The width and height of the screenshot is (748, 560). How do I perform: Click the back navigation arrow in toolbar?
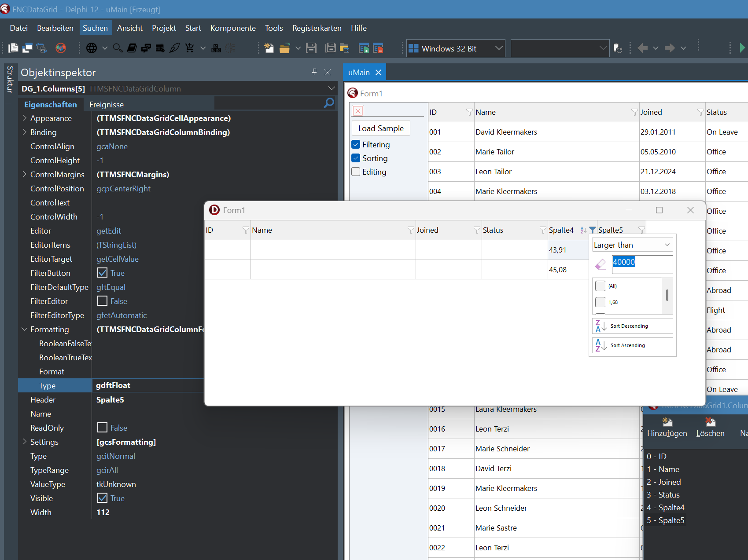[642, 48]
